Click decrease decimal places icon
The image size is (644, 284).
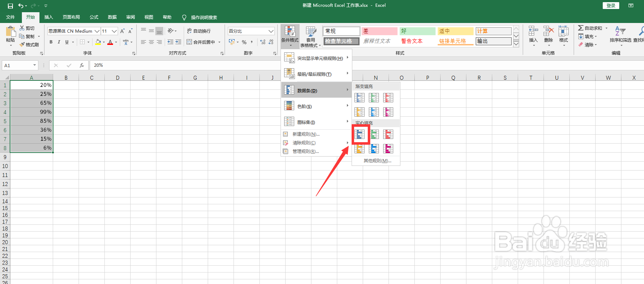click(271, 42)
